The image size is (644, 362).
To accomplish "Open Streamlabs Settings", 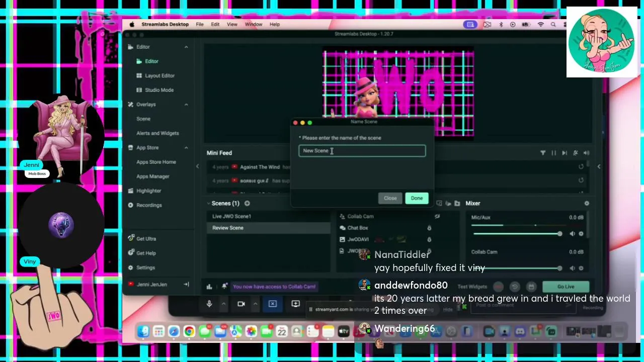I will point(145,267).
